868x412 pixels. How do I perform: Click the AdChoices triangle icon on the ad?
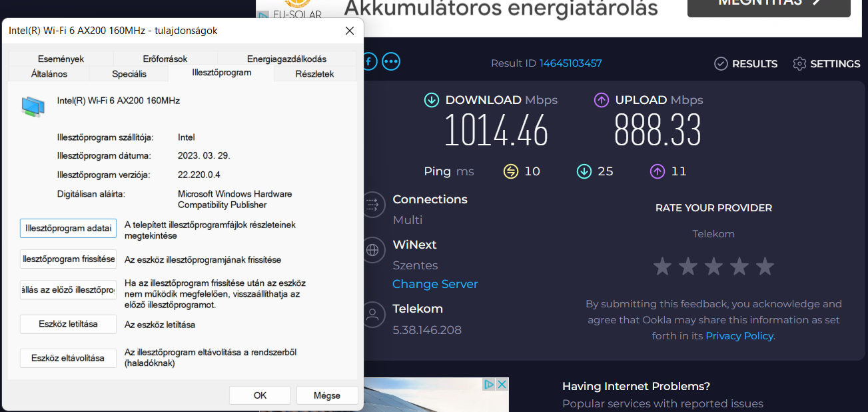pos(489,385)
